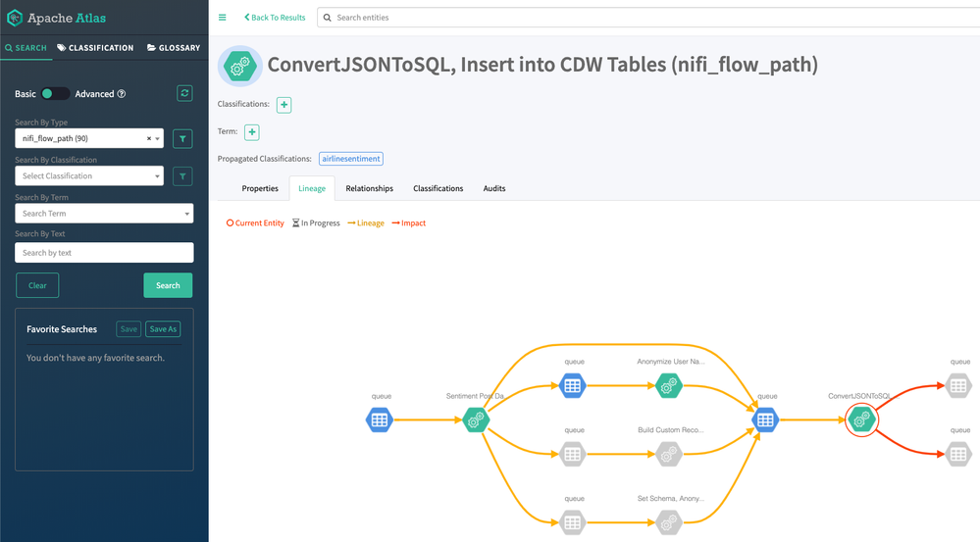The image size is (980, 542).
Task: Select the current ConvertJSONToSQL entity node
Action: 862,420
